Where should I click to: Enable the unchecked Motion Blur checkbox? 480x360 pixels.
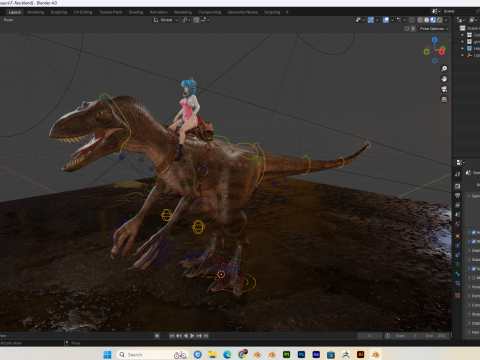(473, 278)
